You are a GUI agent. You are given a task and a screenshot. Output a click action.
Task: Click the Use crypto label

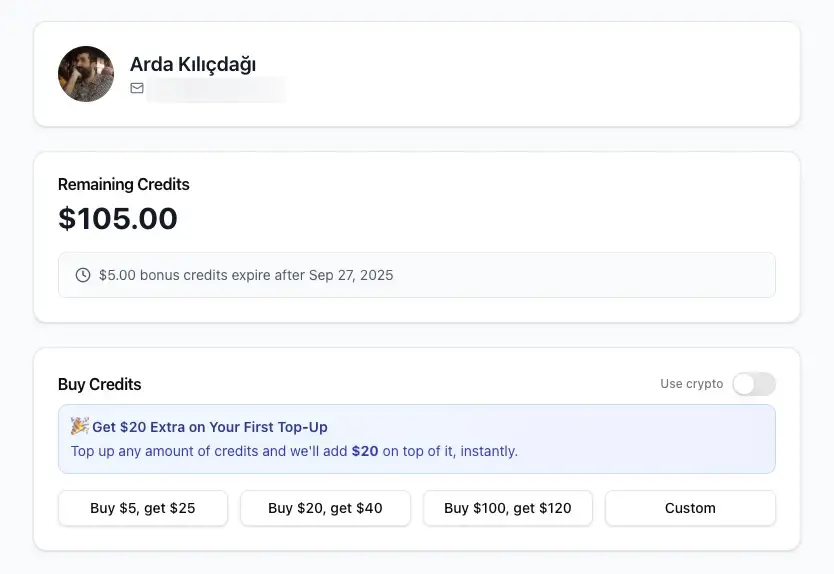click(691, 384)
